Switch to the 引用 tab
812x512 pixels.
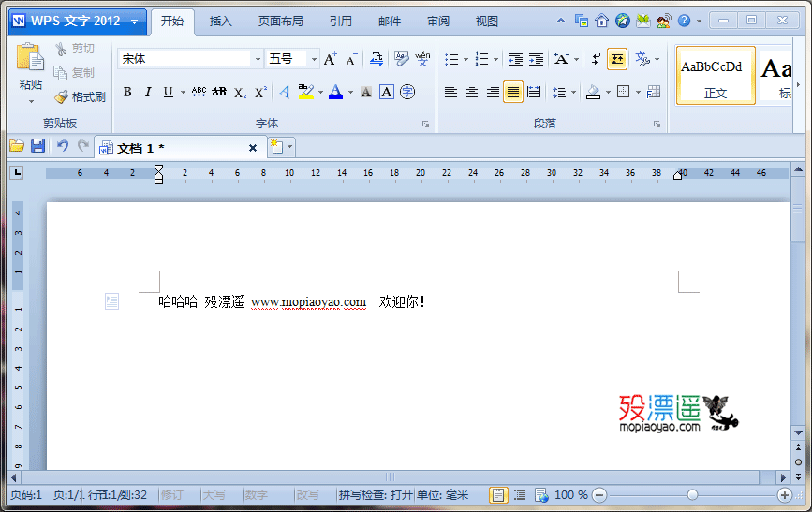[340, 22]
